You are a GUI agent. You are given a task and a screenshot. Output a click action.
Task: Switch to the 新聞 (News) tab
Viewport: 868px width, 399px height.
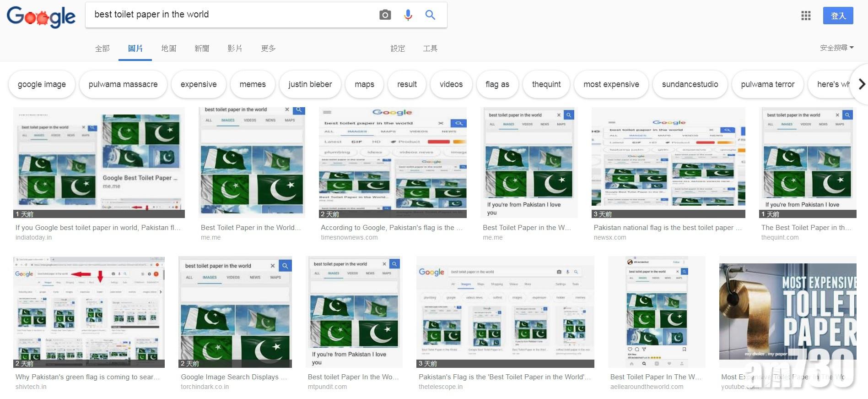(202, 48)
